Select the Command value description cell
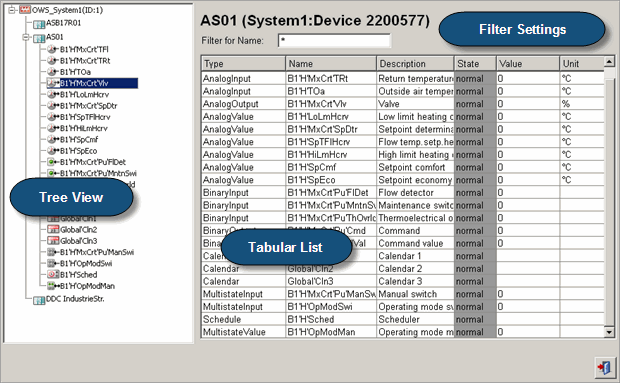 click(x=415, y=243)
